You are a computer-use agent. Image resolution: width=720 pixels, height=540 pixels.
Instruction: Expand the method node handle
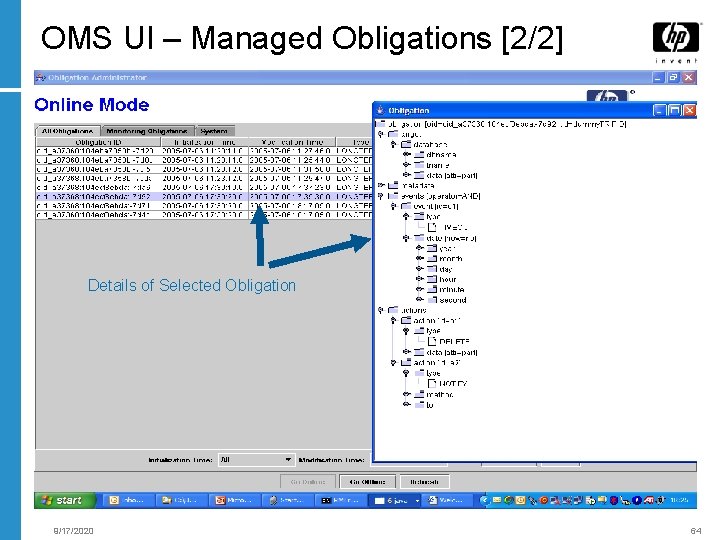click(406, 394)
